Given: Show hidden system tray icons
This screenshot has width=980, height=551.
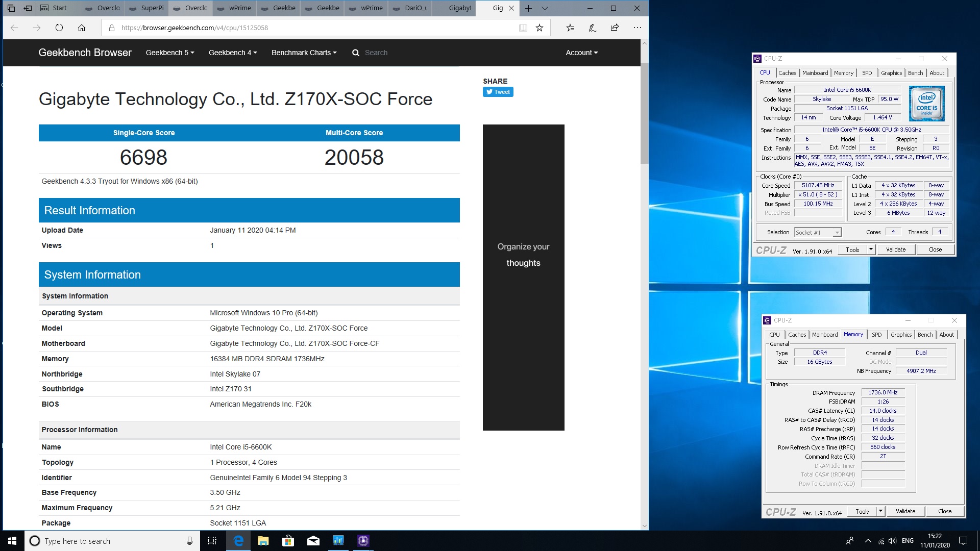Looking at the screenshot, I should [x=868, y=541].
